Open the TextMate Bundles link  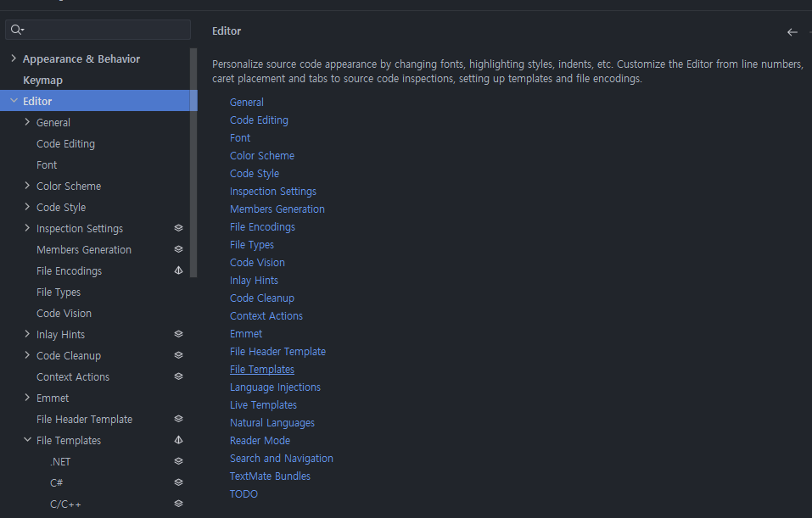pos(270,476)
